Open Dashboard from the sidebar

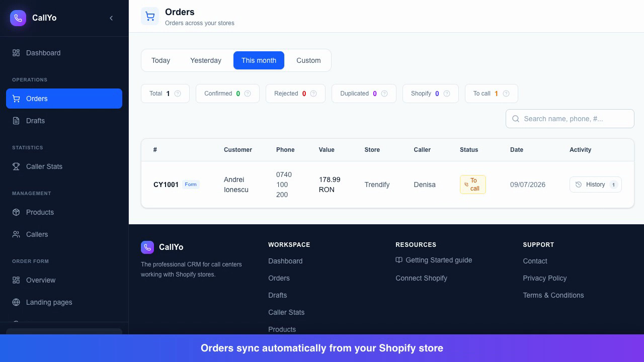[64, 53]
